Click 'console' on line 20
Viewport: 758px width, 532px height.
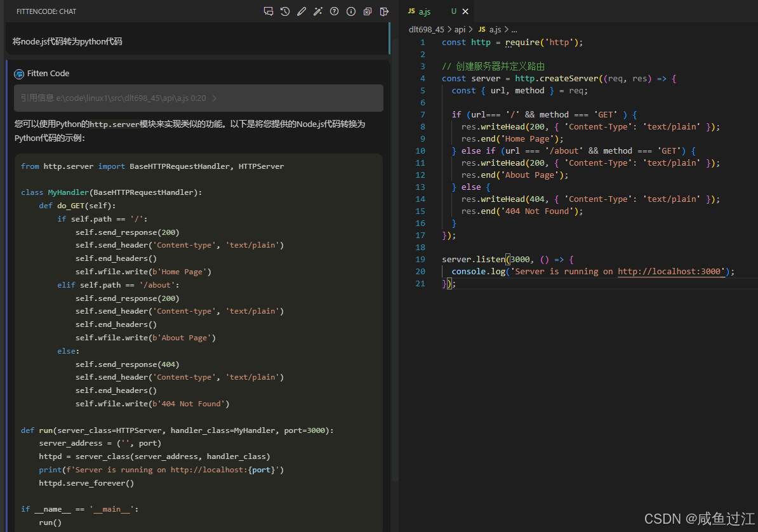(x=469, y=271)
